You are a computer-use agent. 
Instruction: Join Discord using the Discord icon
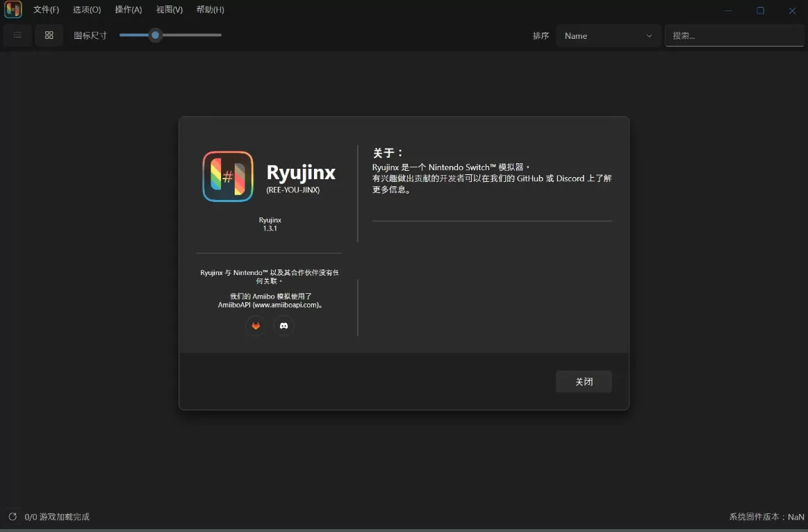tap(283, 325)
